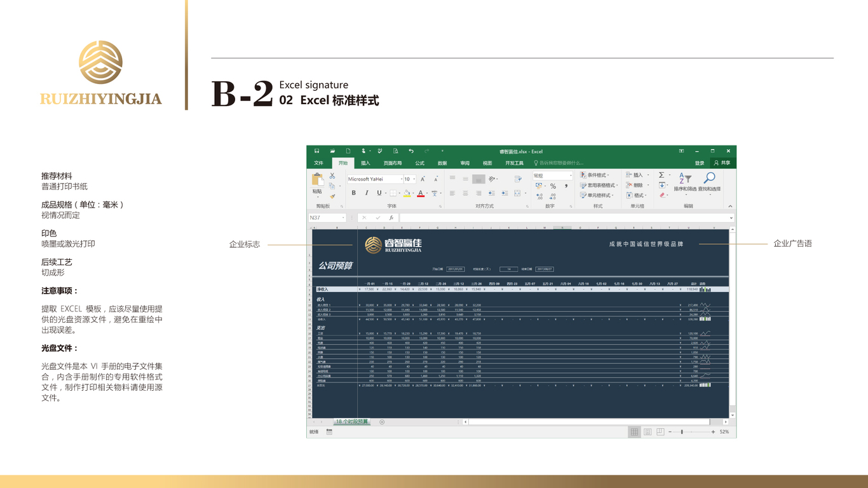Toggle bottom vertical alignment button
The image size is (868, 488).
(478, 179)
